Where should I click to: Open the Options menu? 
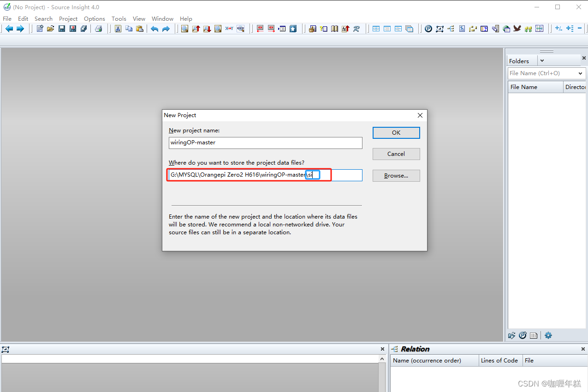pyautogui.click(x=95, y=18)
